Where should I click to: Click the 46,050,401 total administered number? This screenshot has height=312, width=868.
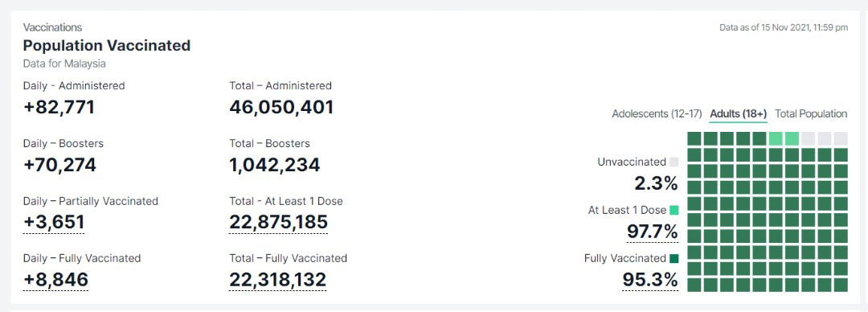[x=281, y=107]
